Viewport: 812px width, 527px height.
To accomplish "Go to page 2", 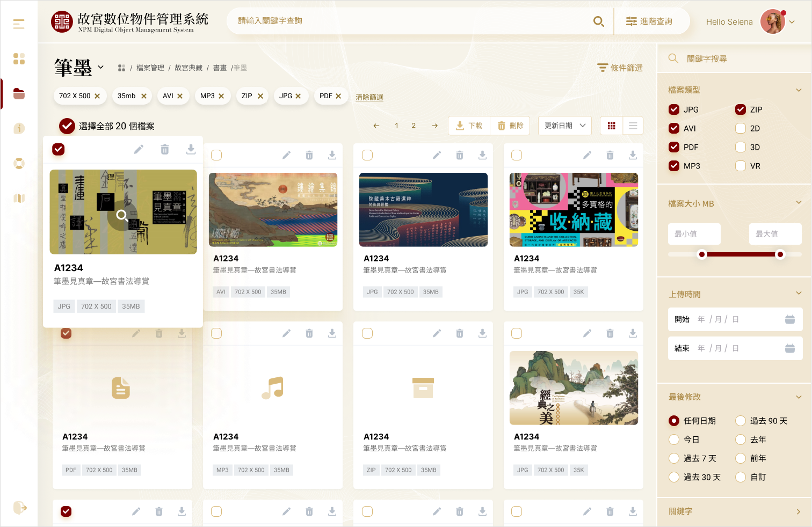I will [414, 126].
